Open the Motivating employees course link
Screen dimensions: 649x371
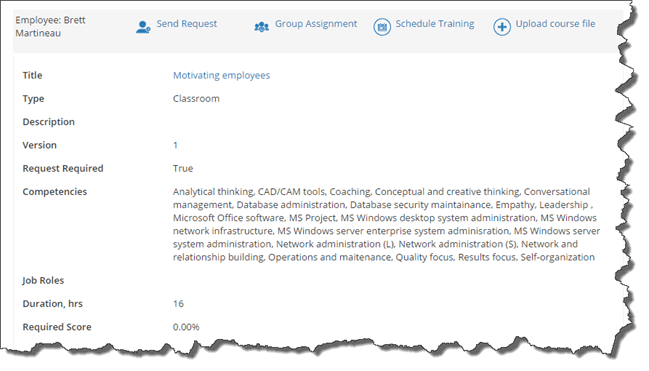point(221,75)
